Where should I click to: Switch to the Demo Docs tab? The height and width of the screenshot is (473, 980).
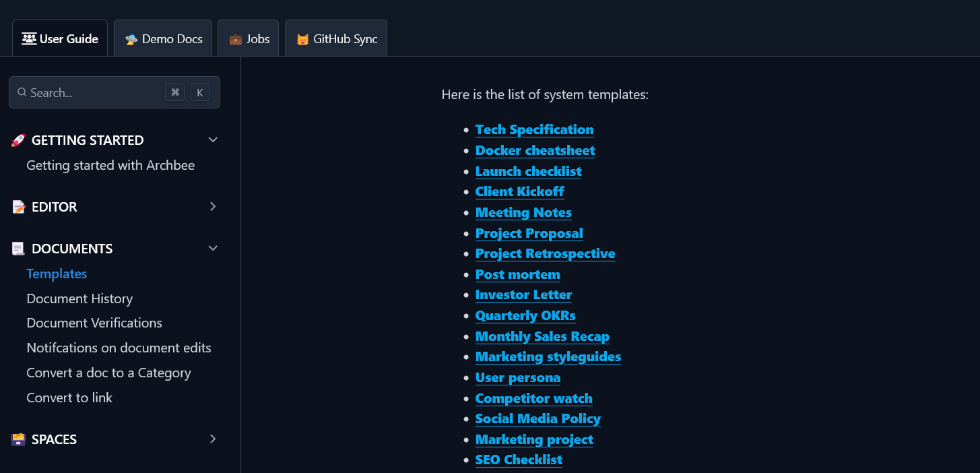coord(163,38)
